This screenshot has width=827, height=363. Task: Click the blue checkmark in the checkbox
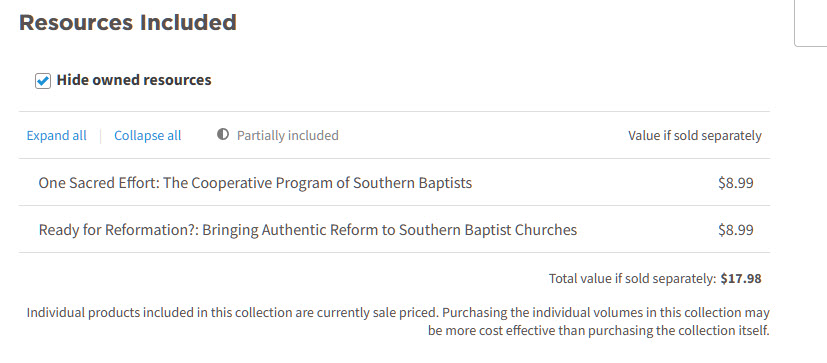coord(43,81)
